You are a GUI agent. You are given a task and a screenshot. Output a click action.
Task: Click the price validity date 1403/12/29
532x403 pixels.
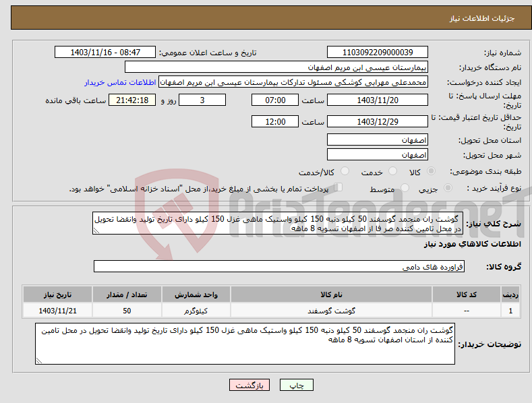coord(378,121)
